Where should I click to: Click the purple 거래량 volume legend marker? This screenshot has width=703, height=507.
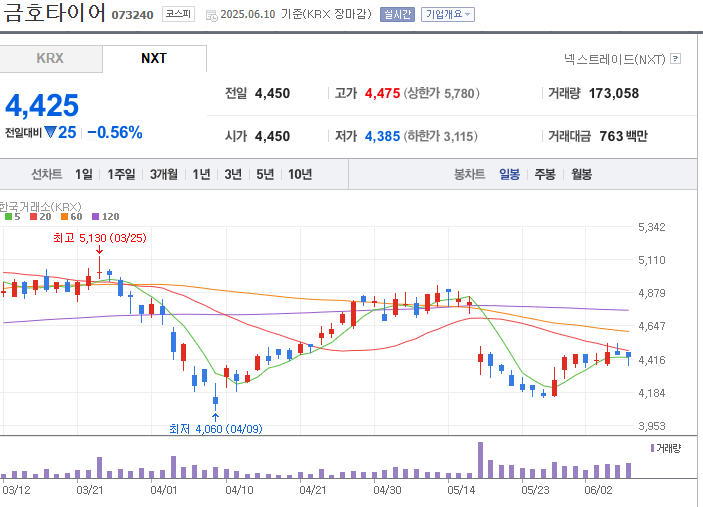652,448
